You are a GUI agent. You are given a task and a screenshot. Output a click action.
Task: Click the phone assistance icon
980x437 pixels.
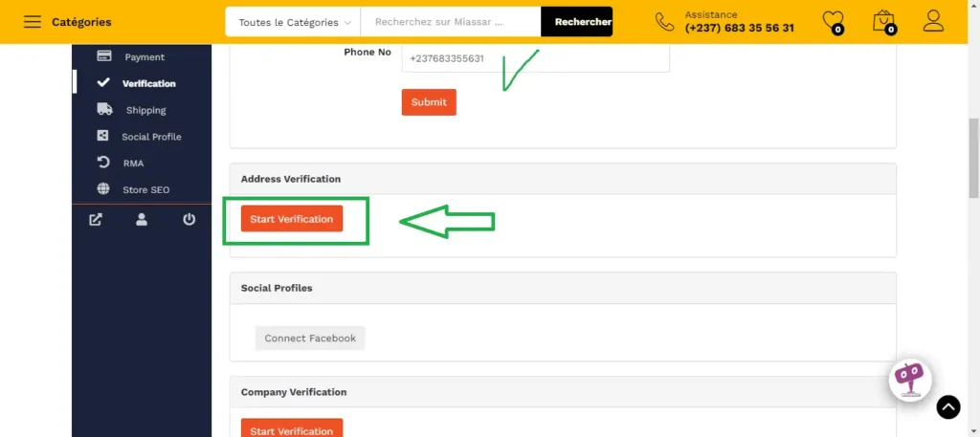coord(664,21)
